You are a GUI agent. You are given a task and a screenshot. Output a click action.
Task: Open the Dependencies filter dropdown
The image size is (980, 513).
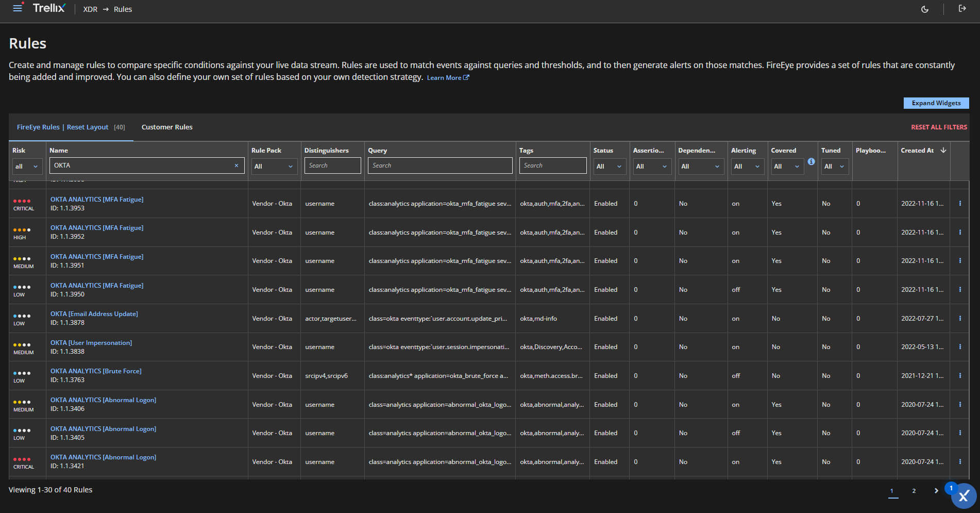(701, 167)
